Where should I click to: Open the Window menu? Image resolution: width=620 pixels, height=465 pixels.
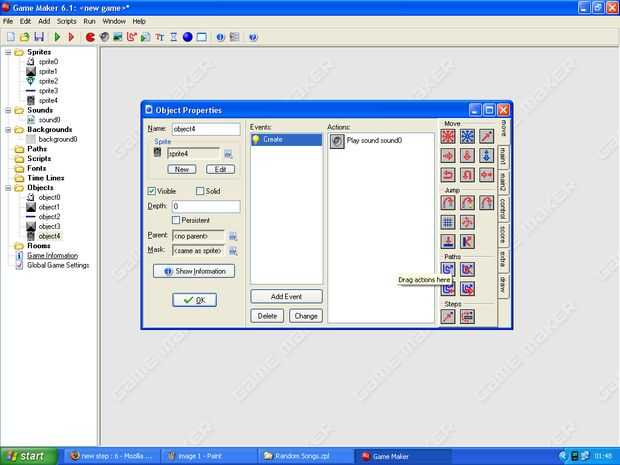pyautogui.click(x=114, y=21)
